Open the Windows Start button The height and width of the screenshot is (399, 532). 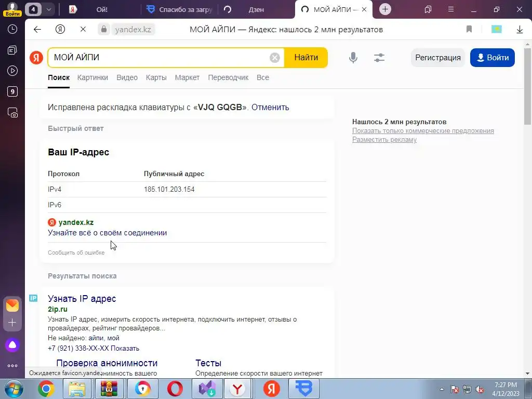click(x=14, y=389)
